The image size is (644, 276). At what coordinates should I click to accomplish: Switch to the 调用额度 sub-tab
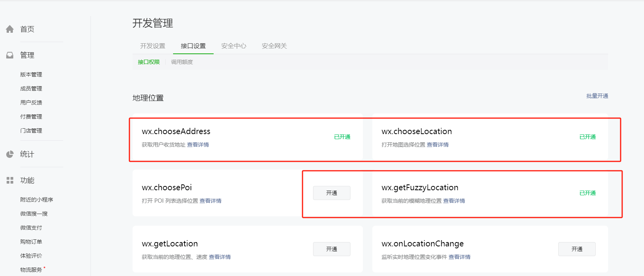(182, 62)
